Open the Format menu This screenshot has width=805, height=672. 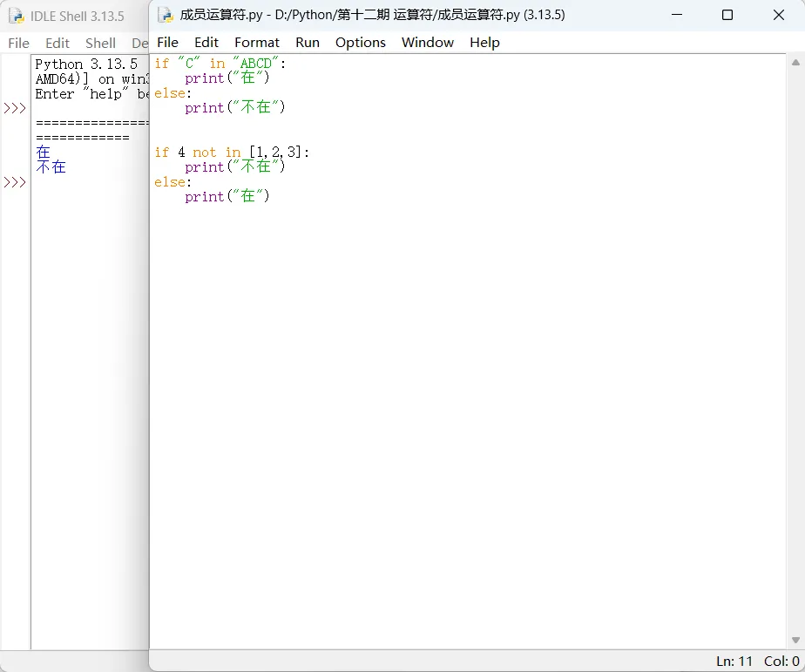click(x=257, y=42)
